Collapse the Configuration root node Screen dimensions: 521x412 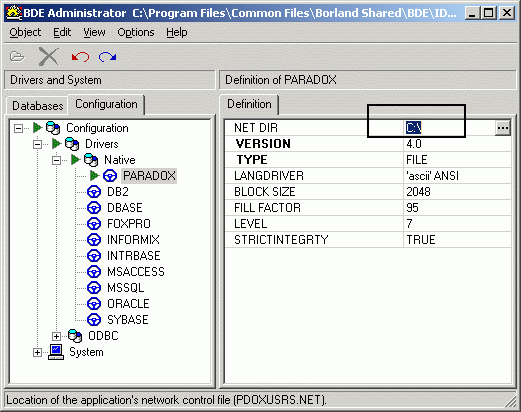click(x=18, y=128)
